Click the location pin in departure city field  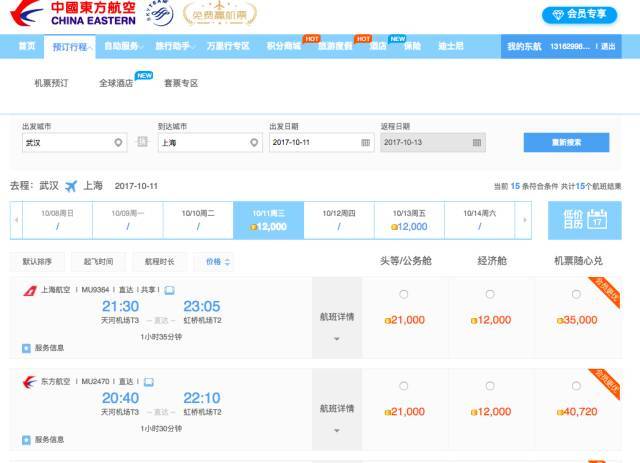pos(118,142)
